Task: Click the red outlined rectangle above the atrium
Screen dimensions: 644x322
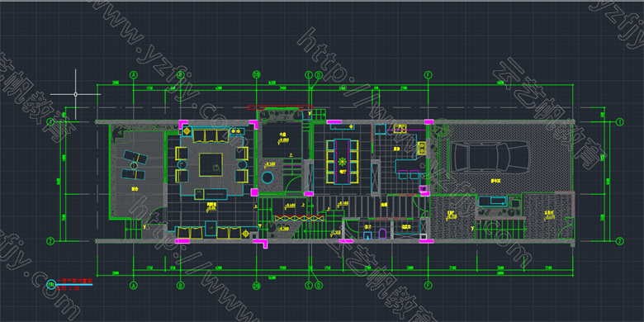Action: pos(280,107)
